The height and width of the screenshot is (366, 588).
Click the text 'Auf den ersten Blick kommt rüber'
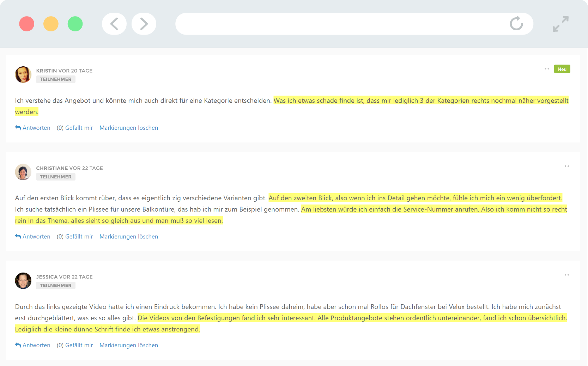click(x=66, y=198)
